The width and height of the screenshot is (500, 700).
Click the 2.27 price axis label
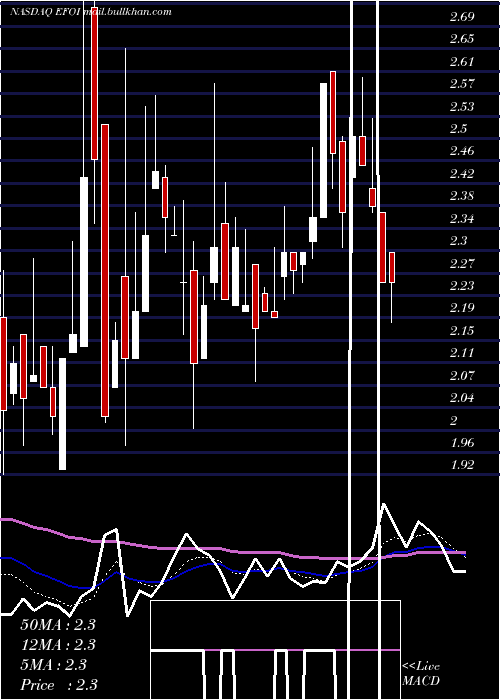coord(462,263)
